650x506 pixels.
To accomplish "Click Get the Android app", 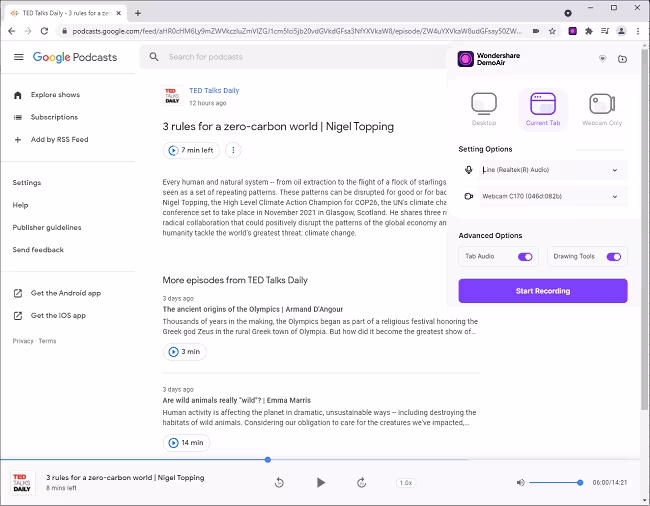I will point(65,293).
